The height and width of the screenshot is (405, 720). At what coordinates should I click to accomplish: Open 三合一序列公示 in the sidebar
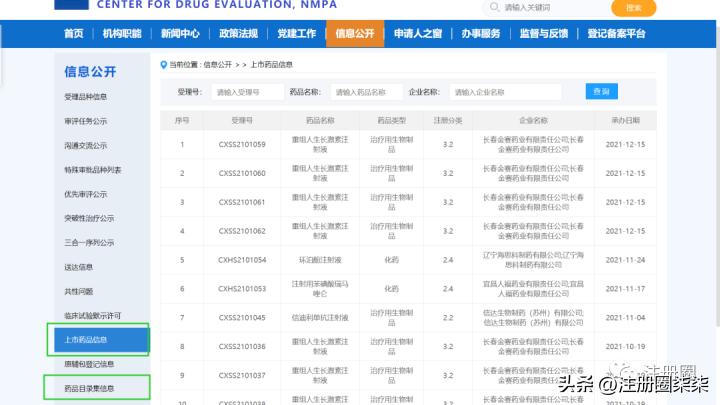click(x=89, y=242)
